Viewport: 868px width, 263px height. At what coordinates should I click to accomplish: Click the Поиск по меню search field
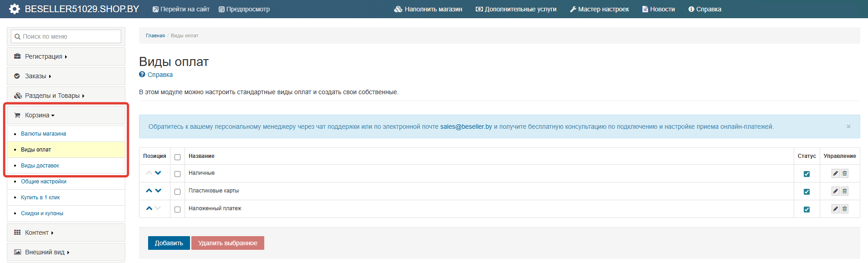tap(66, 36)
